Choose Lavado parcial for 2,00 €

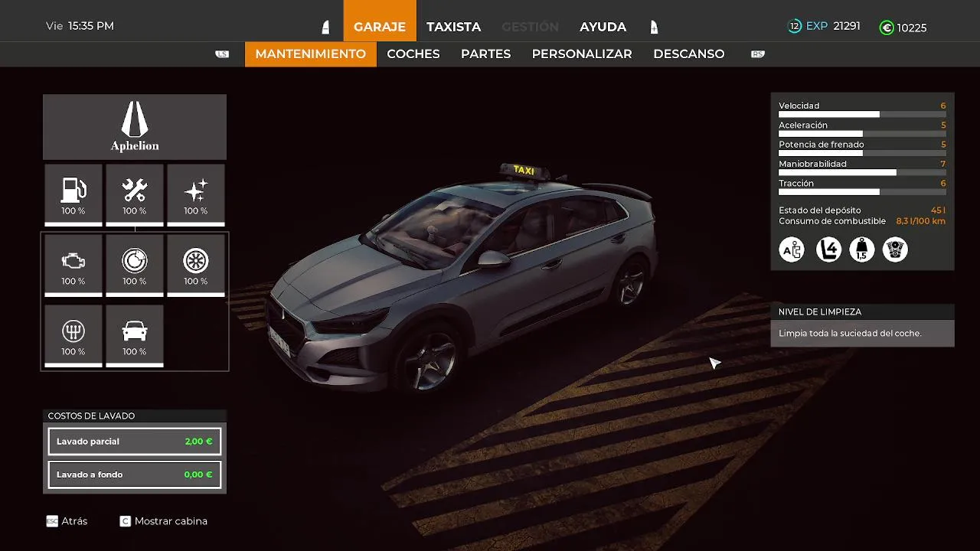tap(135, 442)
